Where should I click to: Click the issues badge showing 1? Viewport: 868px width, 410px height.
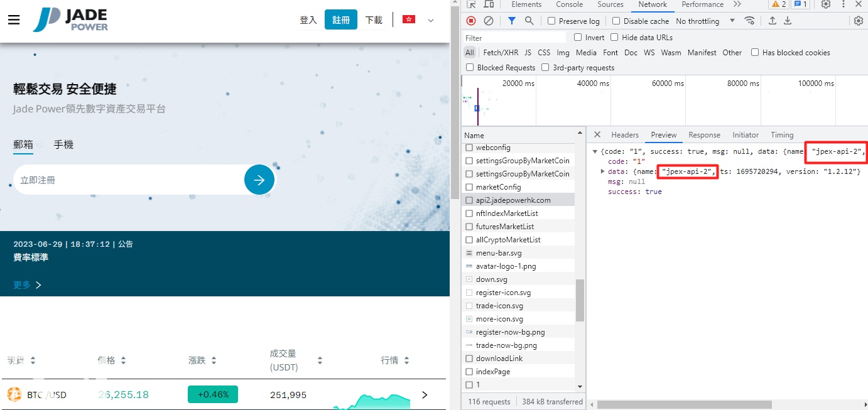tap(800, 4)
